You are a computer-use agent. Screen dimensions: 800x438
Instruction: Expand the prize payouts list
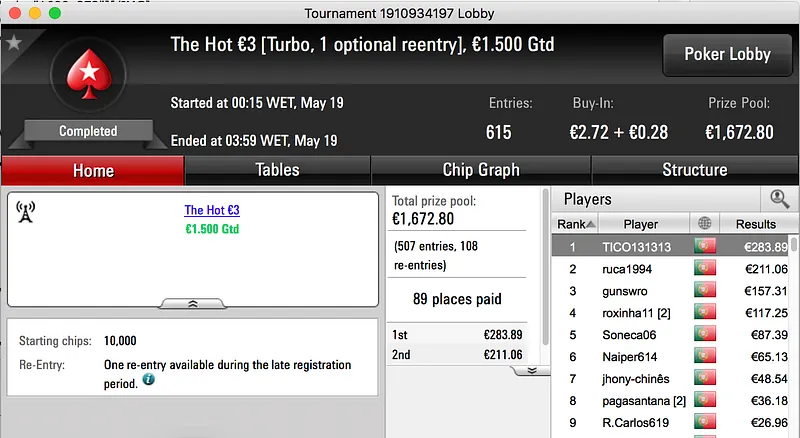[532, 370]
